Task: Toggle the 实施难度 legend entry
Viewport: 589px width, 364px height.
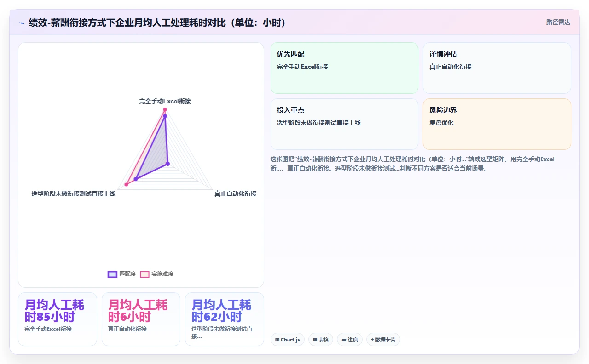Action: [x=157, y=274]
